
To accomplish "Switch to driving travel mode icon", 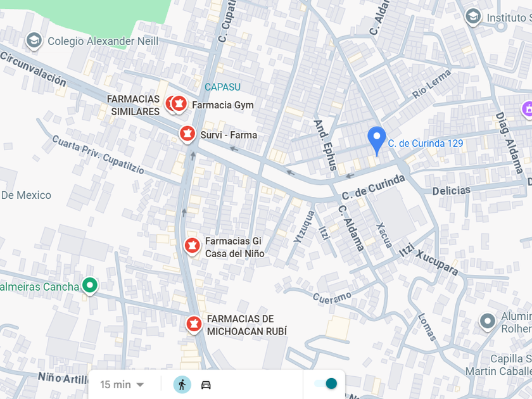I will tap(206, 385).
